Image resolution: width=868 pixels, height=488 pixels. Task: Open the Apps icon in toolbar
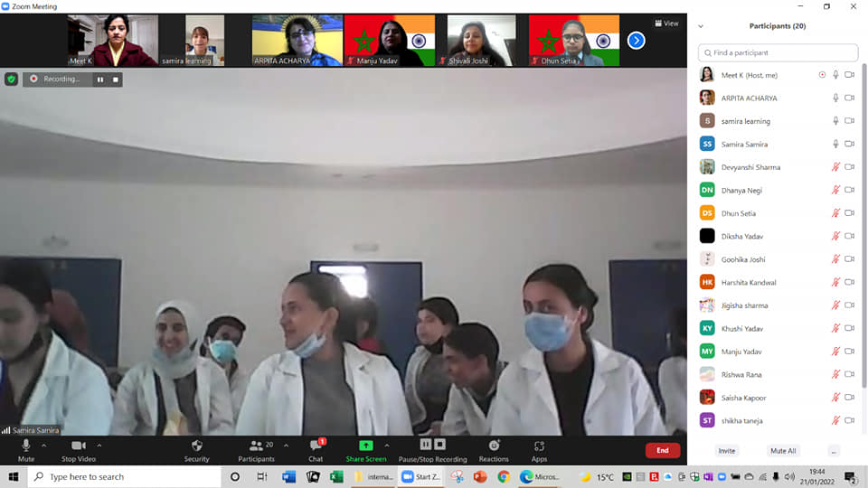(539, 446)
